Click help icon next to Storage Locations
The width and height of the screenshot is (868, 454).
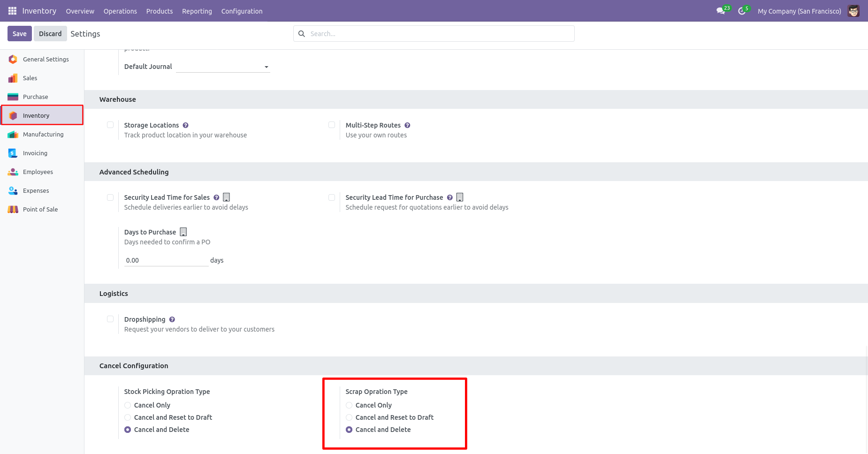point(186,125)
